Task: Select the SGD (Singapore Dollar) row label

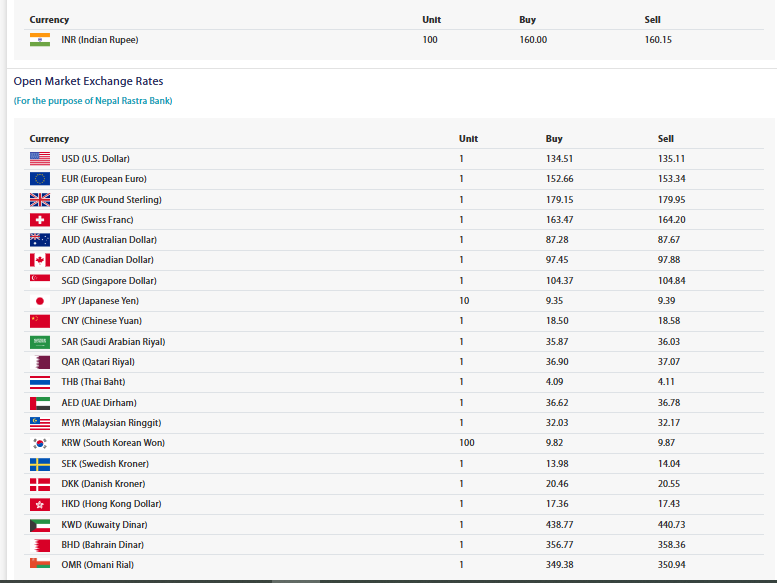Action: (x=109, y=280)
